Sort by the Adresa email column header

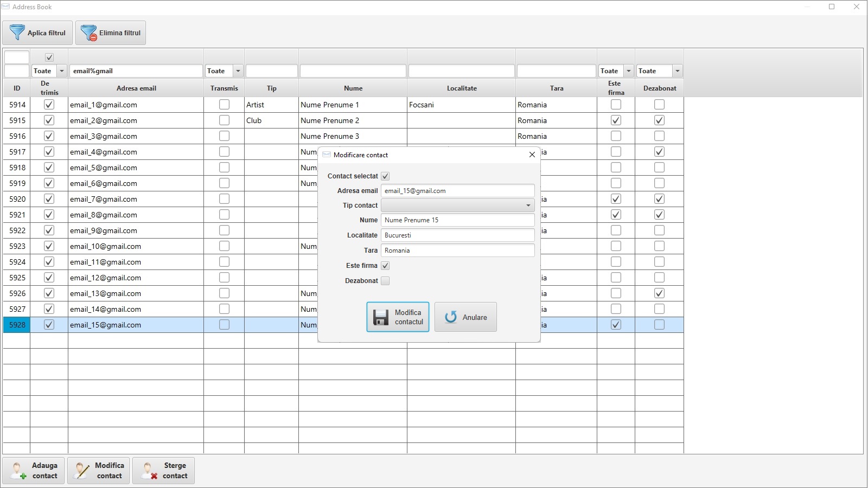point(136,88)
